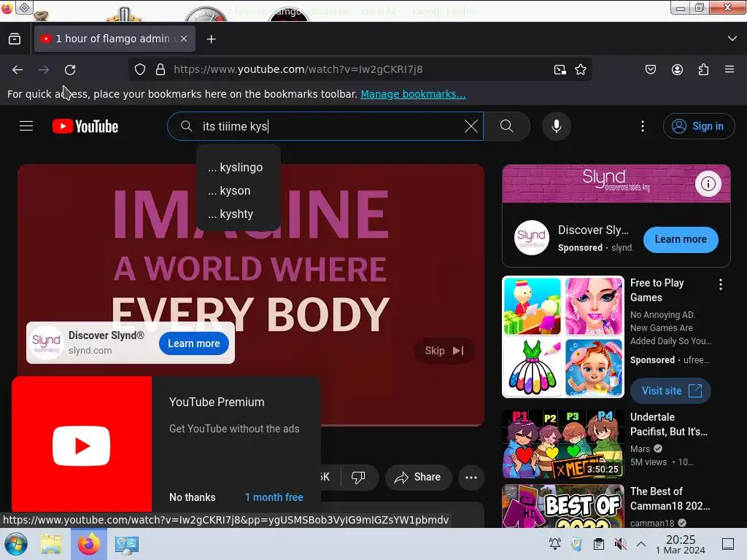Clear the search query with X
Image resolution: width=747 pixels, height=560 pixels.
click(x=471, y=126)
